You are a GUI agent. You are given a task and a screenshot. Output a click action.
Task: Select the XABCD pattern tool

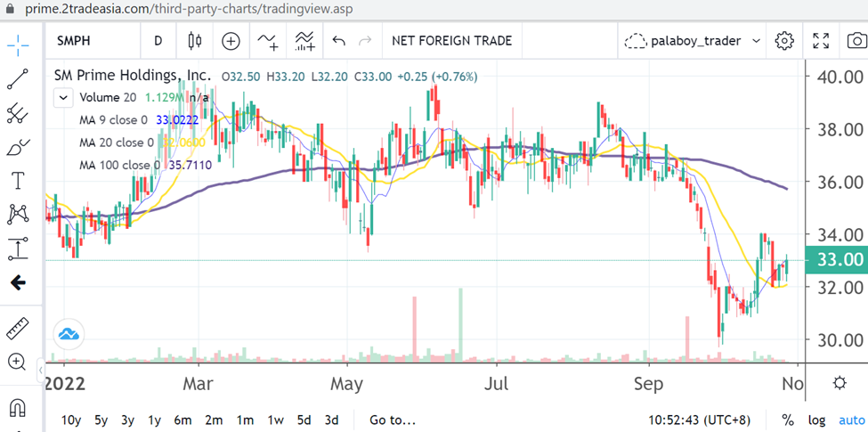click(18, 215)
